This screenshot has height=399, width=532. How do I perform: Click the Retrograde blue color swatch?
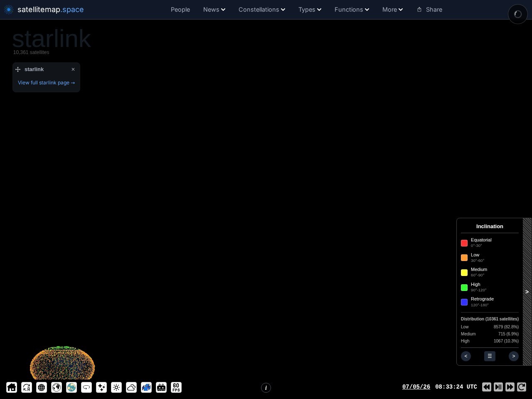[464, 302]
